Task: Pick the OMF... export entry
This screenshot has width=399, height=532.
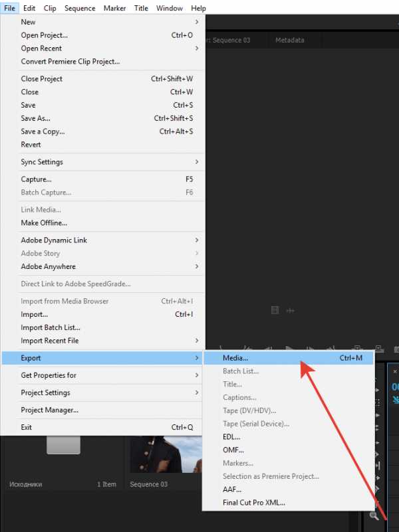Action: (x=233, y=450)
